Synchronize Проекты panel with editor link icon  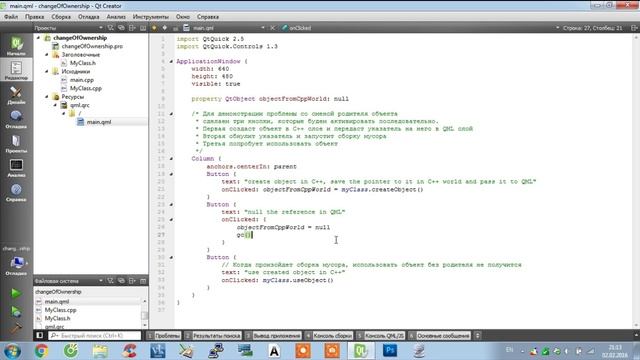pyautogui.click(x=121, y=28)
